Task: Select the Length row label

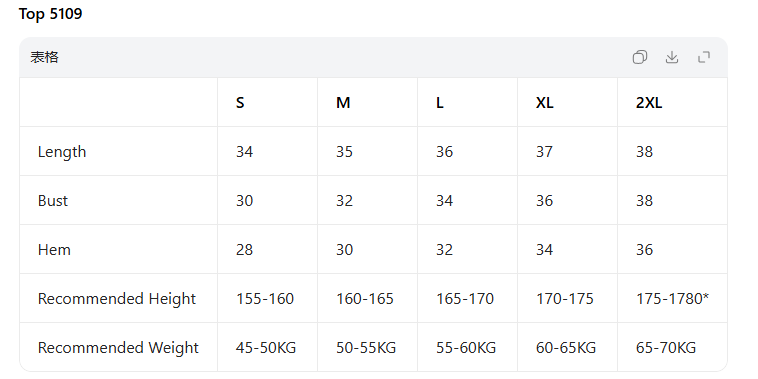Action: pos(62,152)
